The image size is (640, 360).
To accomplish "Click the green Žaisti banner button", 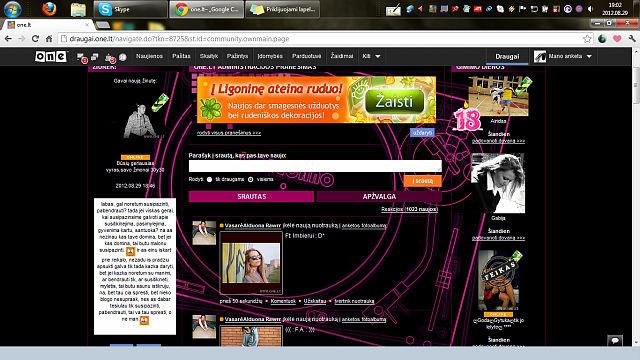I will (394, 102).
